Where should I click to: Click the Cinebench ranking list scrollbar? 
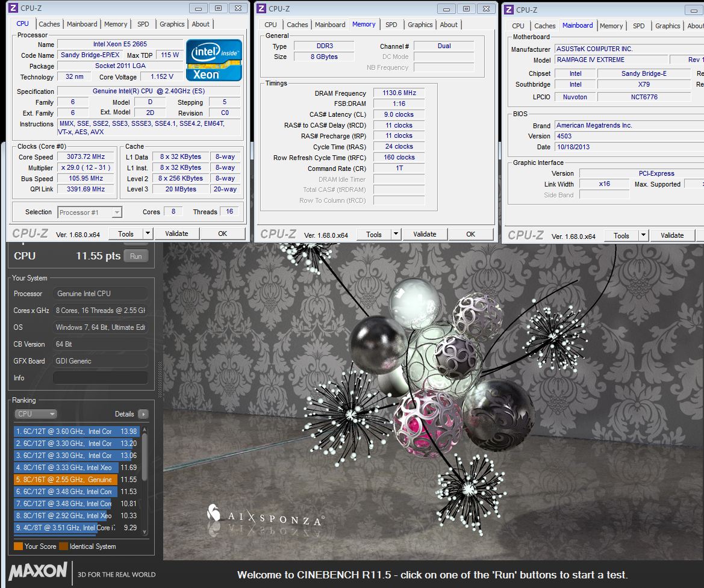[145, 456]
